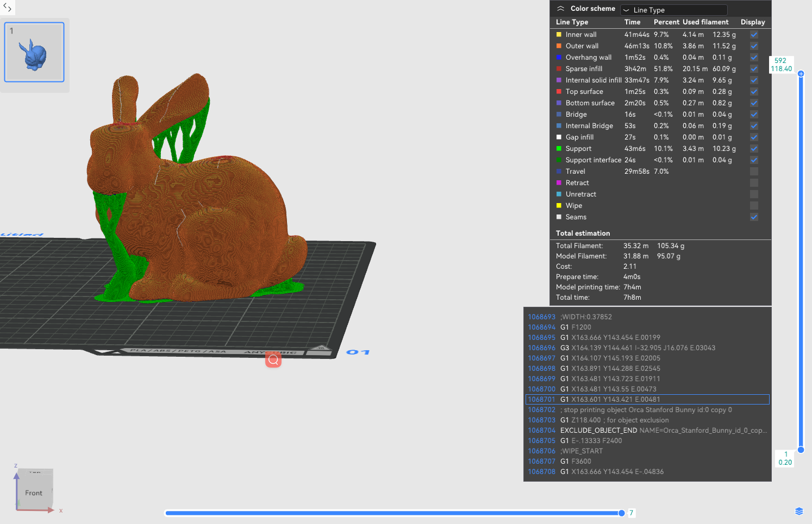Select G-code line 1068708

pyautogui.click(x=648, y=471)
